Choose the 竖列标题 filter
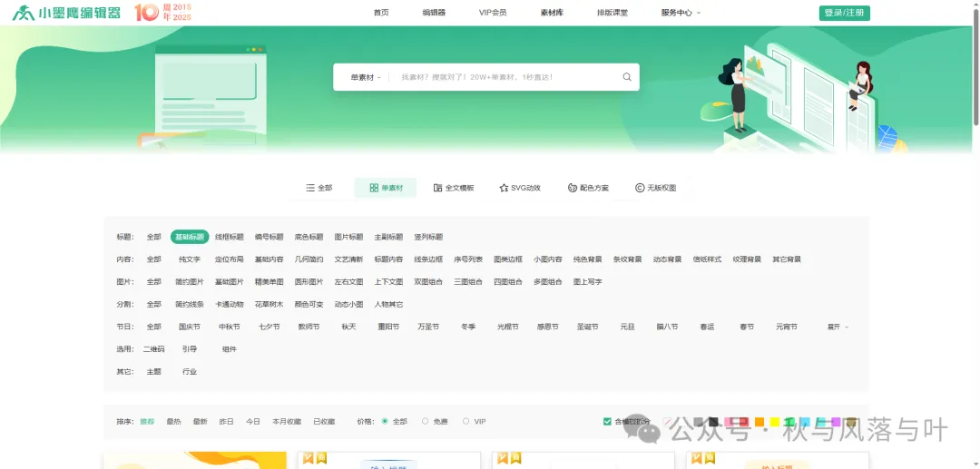 pyautogui.click(x=428, y=237)
